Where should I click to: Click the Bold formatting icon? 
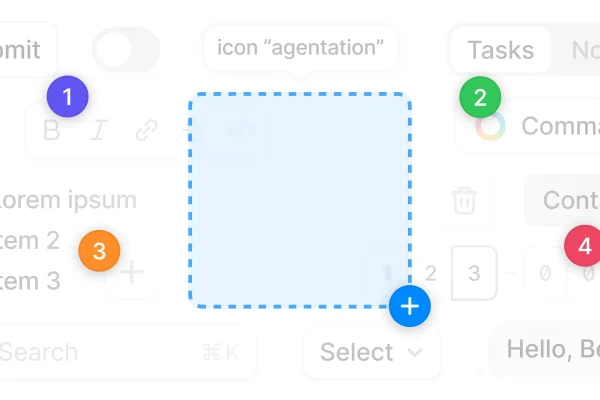(x=52, y=130)
